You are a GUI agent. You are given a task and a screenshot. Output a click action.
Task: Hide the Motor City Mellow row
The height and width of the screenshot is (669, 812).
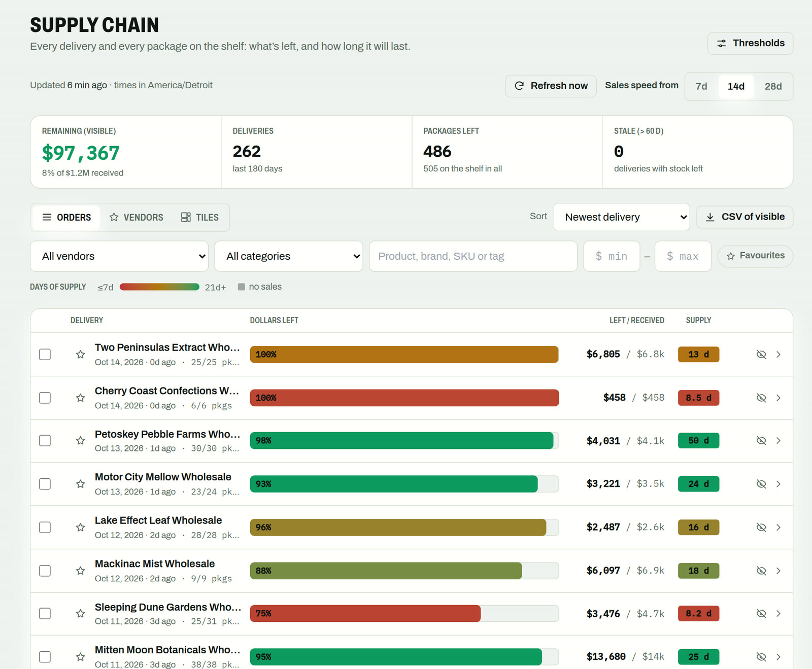coord(761,484)
